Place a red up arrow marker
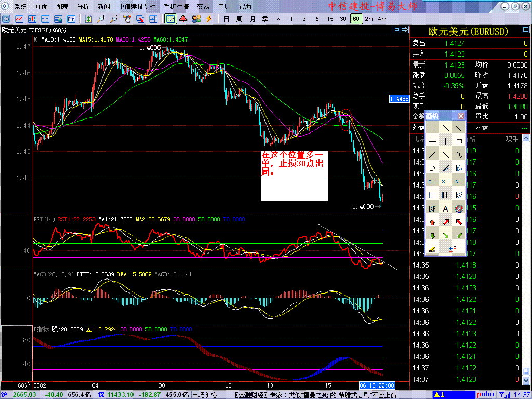The width and height of the screenshot is (532, 399). [432, 222]
